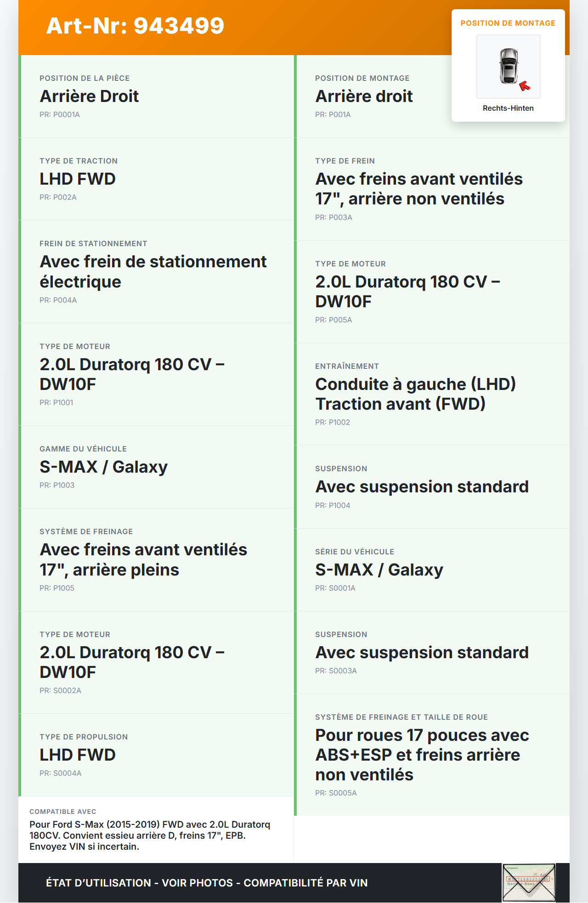Select the 'Conduite à gauche (LHD)' entry
The height and width of the screenshot is (903, 588).
click(415, 384)
